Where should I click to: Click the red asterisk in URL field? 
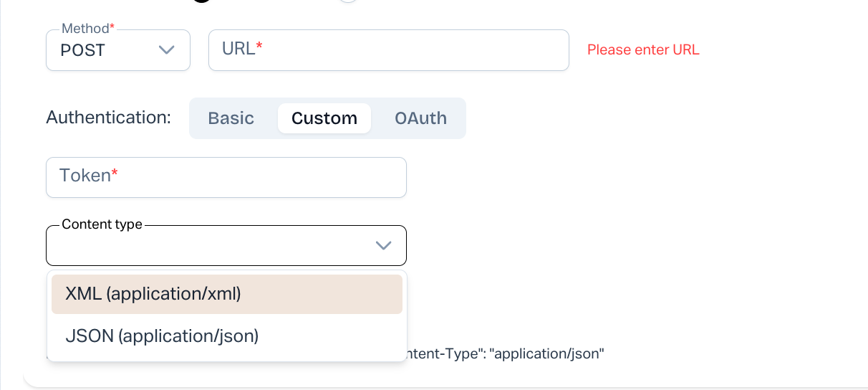[x=259, y=47]
